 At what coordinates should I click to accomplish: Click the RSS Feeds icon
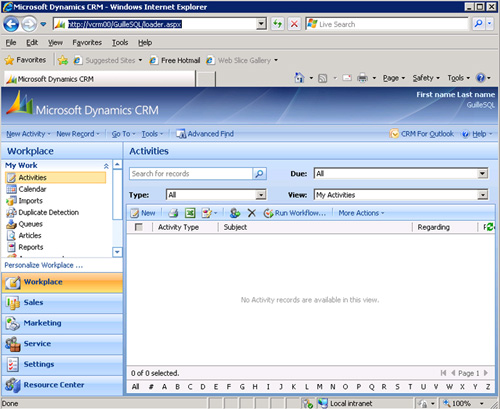pos(322,78)
